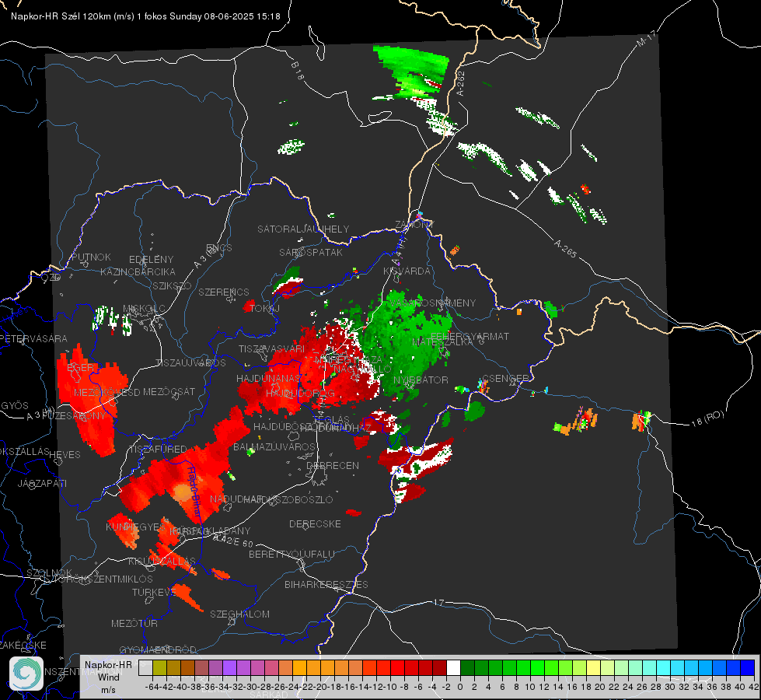This screenshot has width=761, height=700.
Task: Select the FEHÉRGYARMAT label
Action: pyautogui.click(x=470, y=336)
